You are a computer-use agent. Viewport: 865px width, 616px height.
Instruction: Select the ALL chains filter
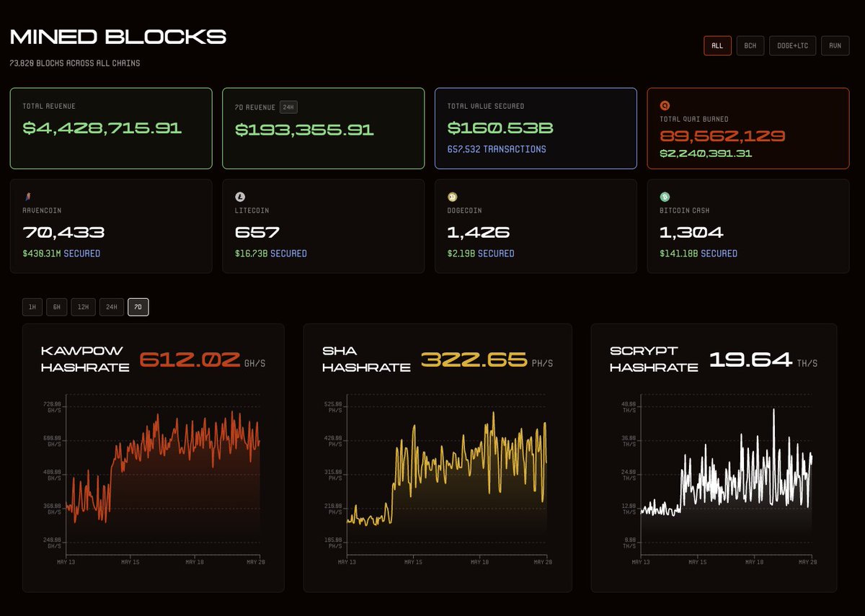717,45
